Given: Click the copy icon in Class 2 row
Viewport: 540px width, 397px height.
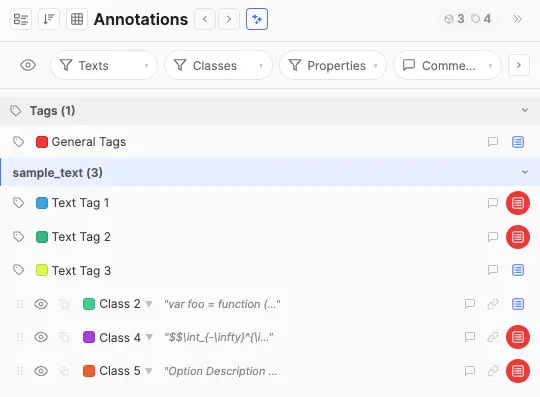Looking at the screenshot, I should [x=64, y=304].
